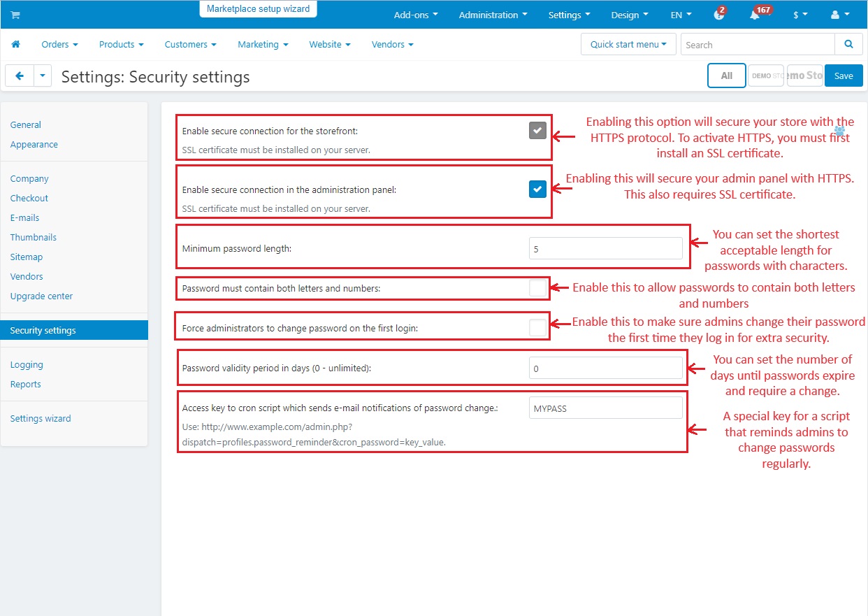Open General settings in sidebar
Image resolution: width=868 pixels, height=616 pixels.
[26, 124]
